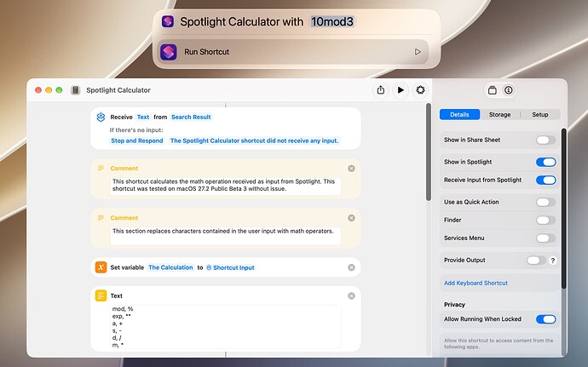Change the Shortcut Input variable value
This screenshot has width=588, height=367.
(x=230, y=267)
